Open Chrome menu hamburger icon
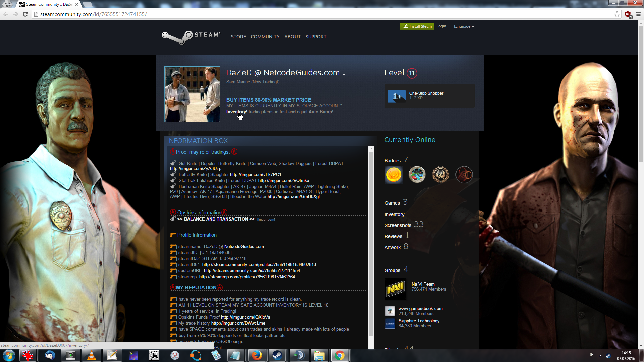 tap(638, 14)
